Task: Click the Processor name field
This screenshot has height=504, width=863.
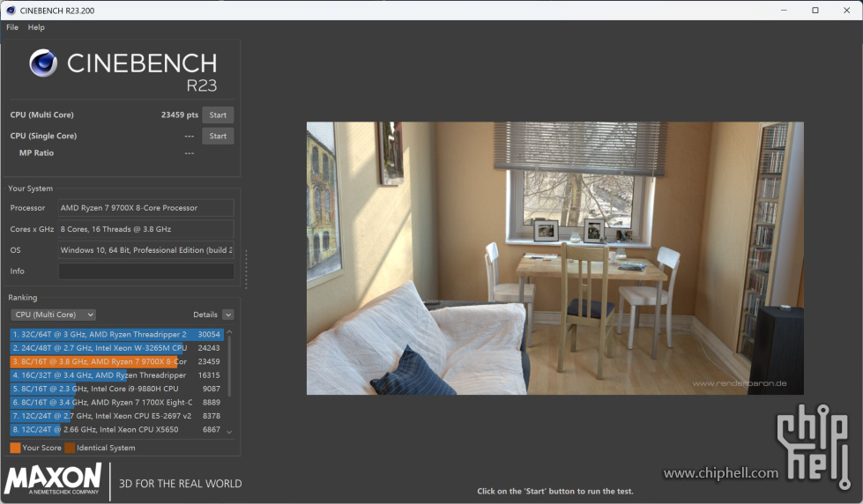Action: 145,208
